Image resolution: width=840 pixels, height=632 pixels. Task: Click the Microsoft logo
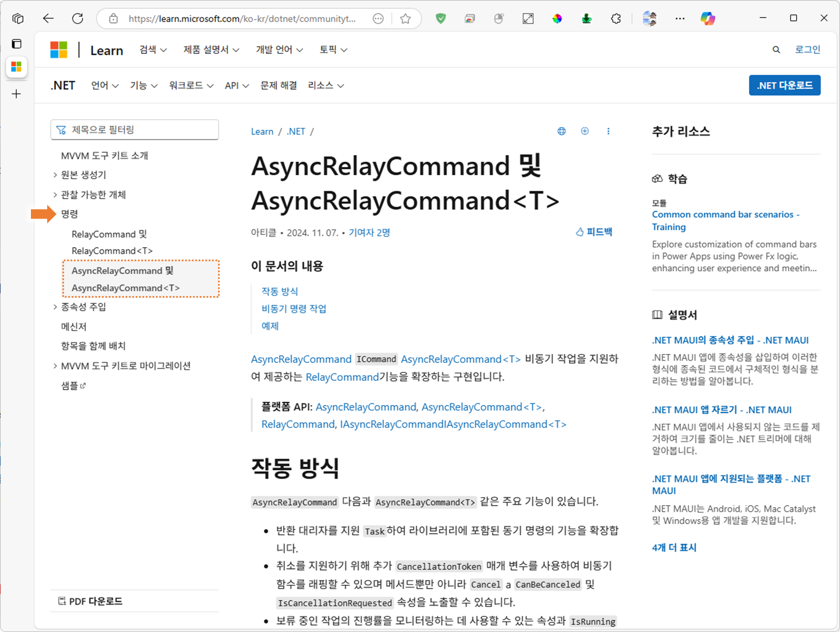tap(58, 50)
